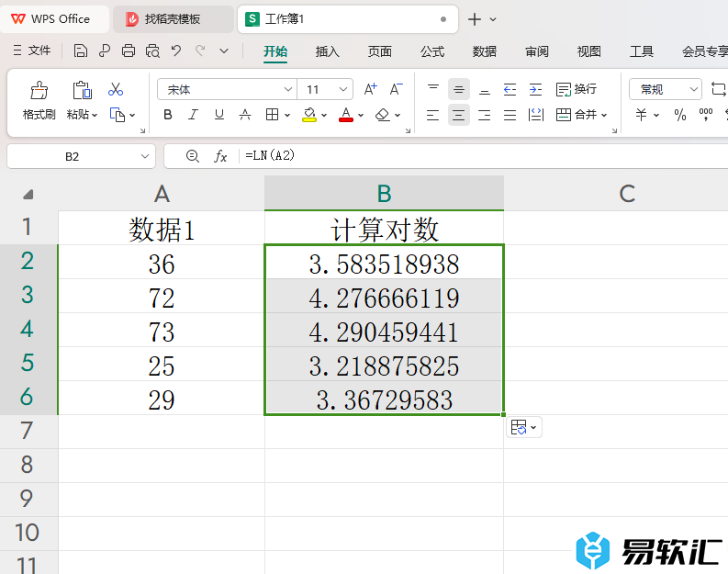Create a new tab with plus button

click(475, 19)
